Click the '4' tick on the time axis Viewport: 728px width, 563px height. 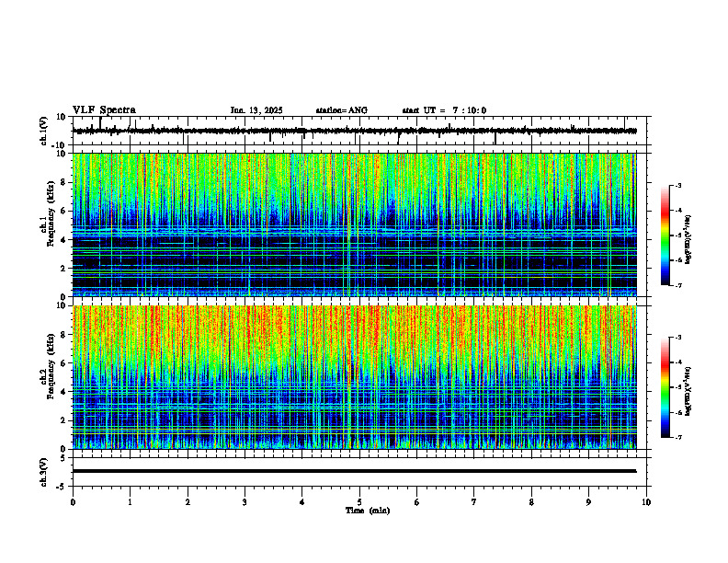[302, 502]
